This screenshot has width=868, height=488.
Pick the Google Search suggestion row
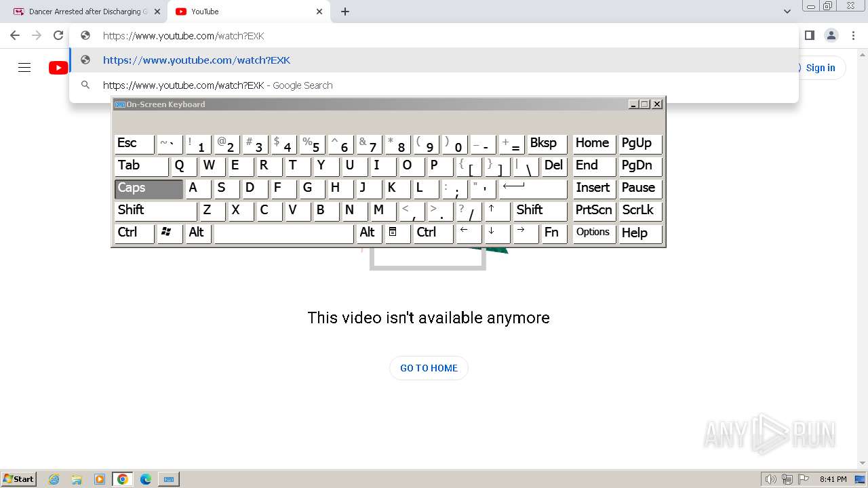pos(434,85)
